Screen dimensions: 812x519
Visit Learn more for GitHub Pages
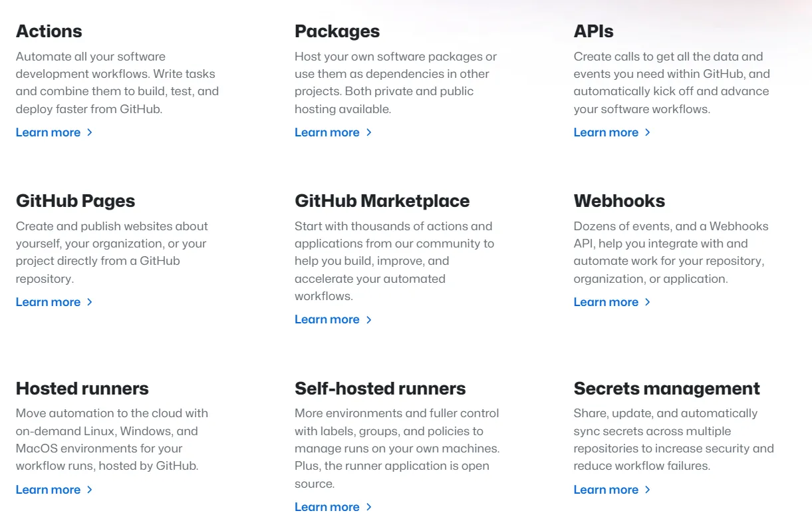coord(48,302)
